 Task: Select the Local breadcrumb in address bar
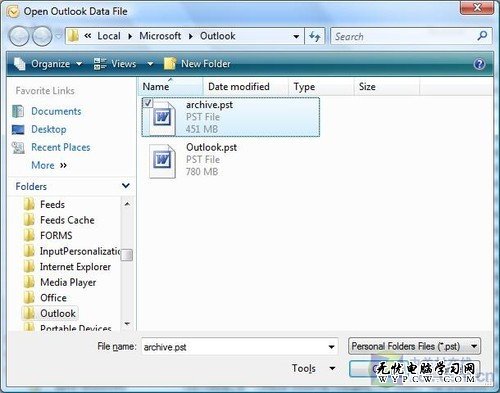coord(109,36)
